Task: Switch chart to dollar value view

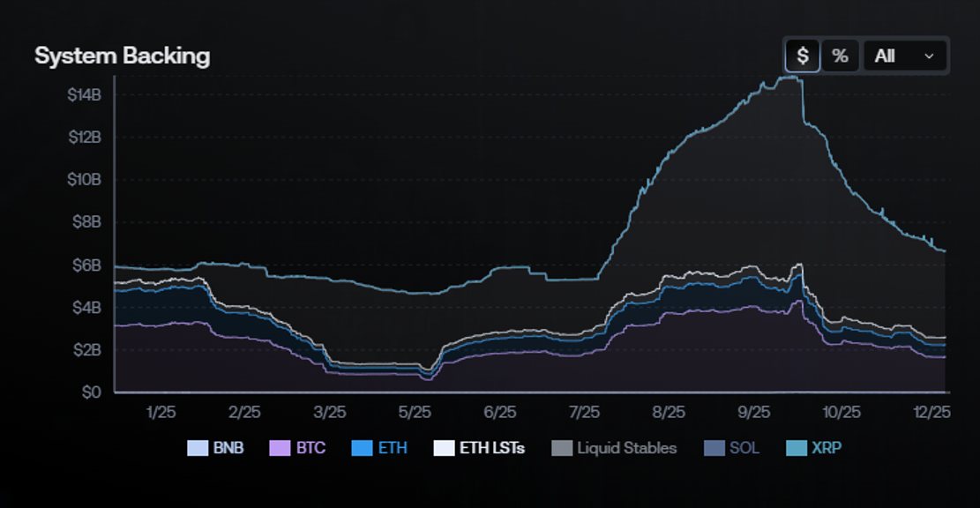Action: point(803,56)
